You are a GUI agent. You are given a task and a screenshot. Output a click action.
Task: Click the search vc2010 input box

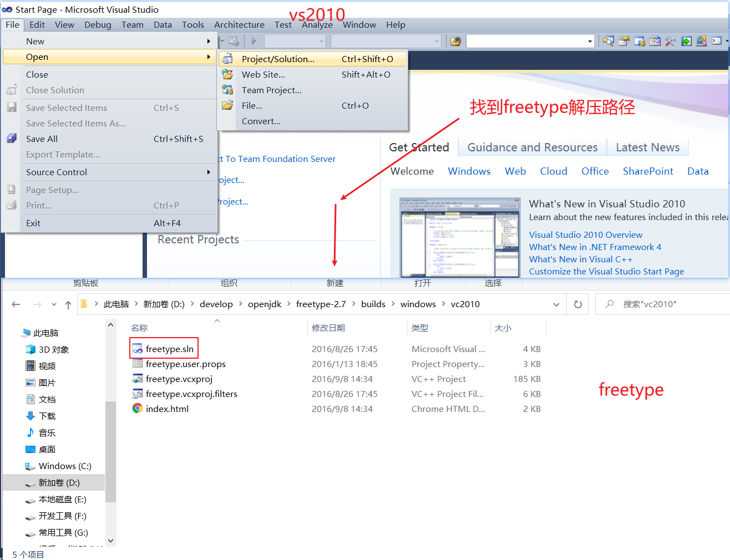click(x=666, y=304)
